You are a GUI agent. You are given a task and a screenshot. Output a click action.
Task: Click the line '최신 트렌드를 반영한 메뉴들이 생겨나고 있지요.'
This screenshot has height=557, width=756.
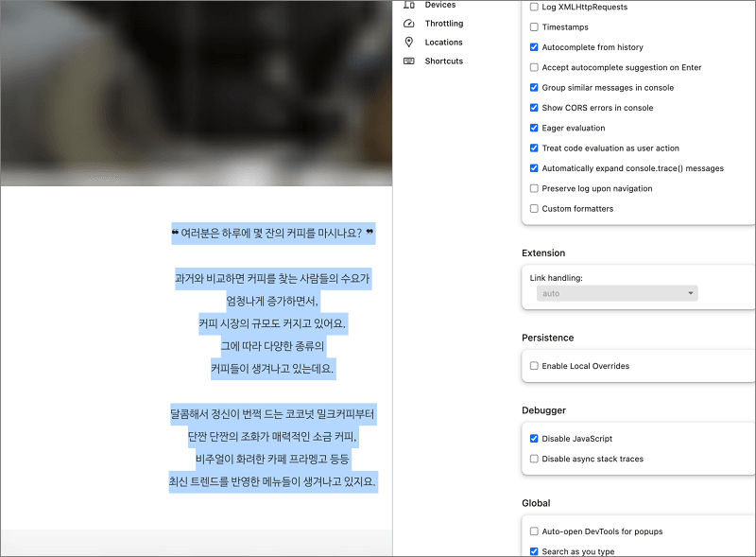273,481
